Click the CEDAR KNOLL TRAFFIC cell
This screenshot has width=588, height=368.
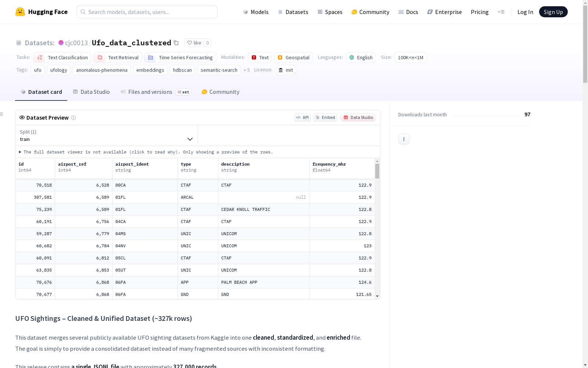tap(263, 209)
